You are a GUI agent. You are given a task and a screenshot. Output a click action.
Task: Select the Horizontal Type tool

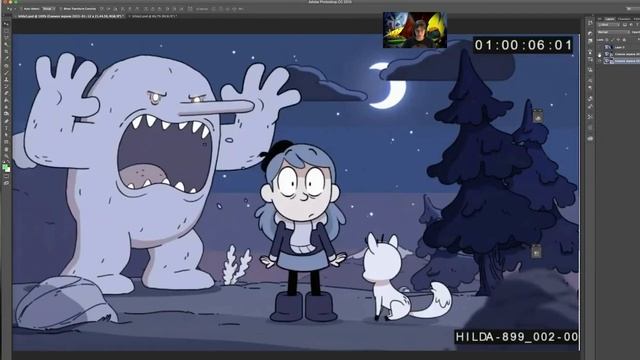[6, 127]
